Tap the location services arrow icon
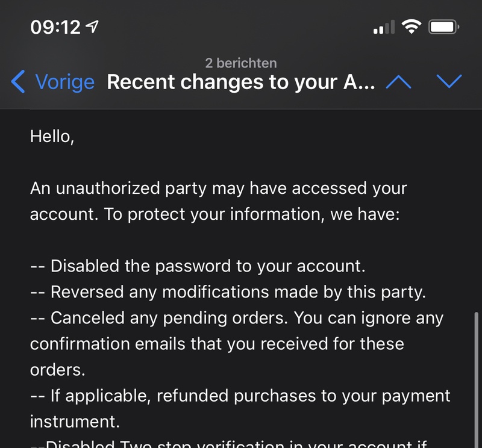This screenshot has width=482, height=448. pyautogui.click(x=92, y=27)
